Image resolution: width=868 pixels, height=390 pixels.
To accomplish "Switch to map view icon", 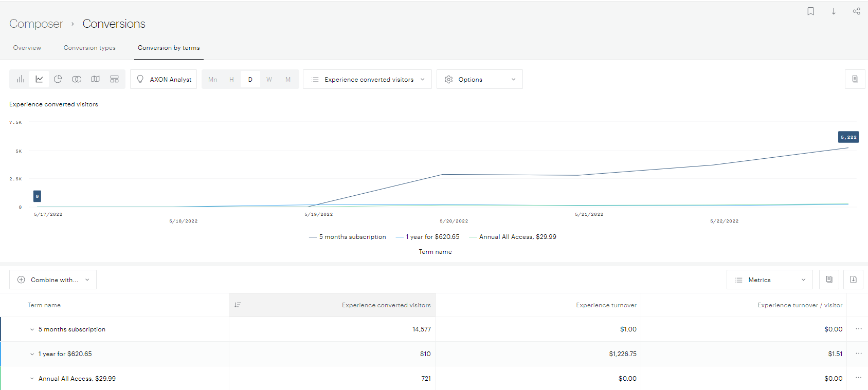I will tap(96, 79).
